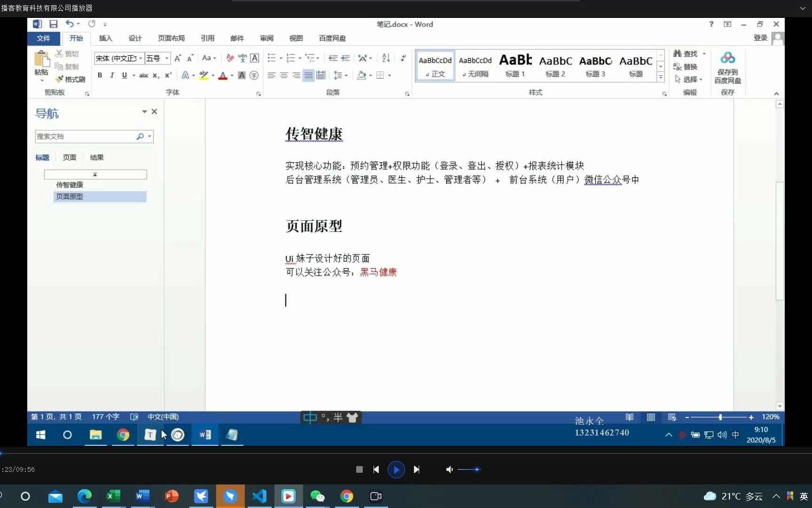The width and height of the screenshot is (812, 508).
Task: Show Pages tab in navigation pane
Action: tap(70, 158)
